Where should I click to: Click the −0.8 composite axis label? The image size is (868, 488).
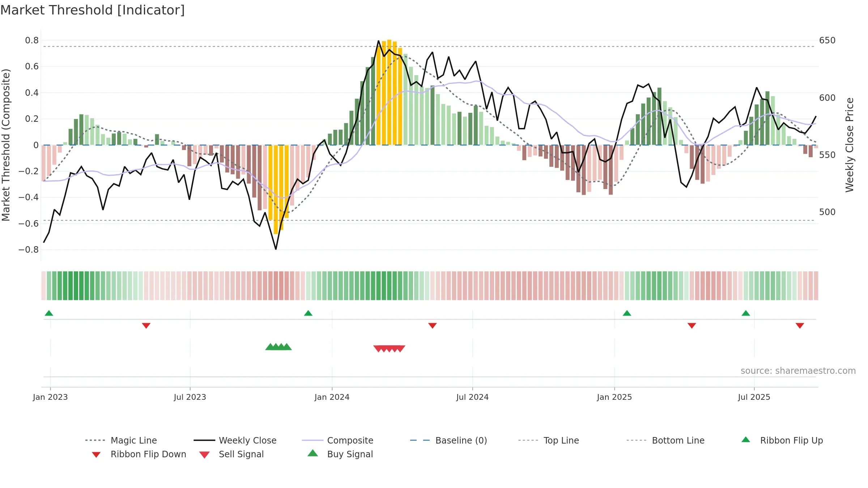[29, 250]
